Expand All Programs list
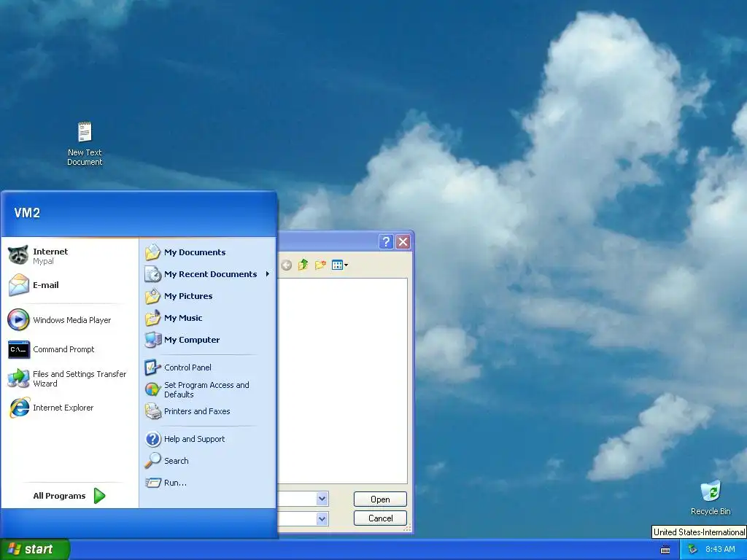747x560 pixels. [69, 496]
